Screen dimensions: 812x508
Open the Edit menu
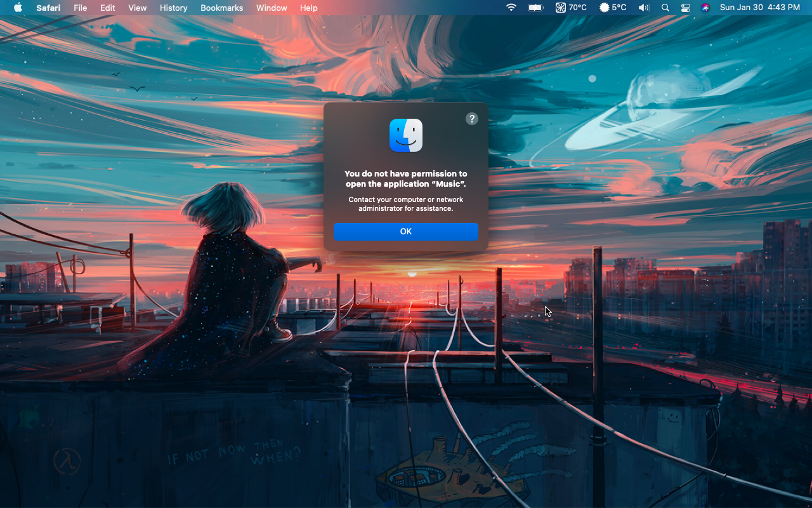point(108,8)
